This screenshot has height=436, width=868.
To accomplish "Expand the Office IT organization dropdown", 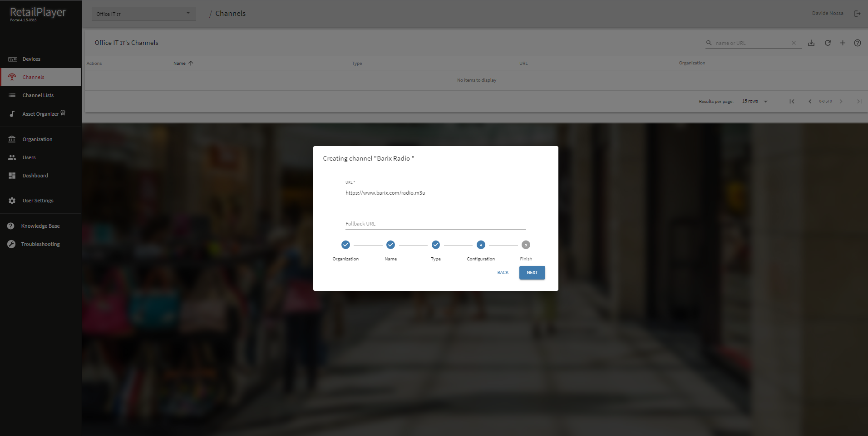I will point(188,14).
